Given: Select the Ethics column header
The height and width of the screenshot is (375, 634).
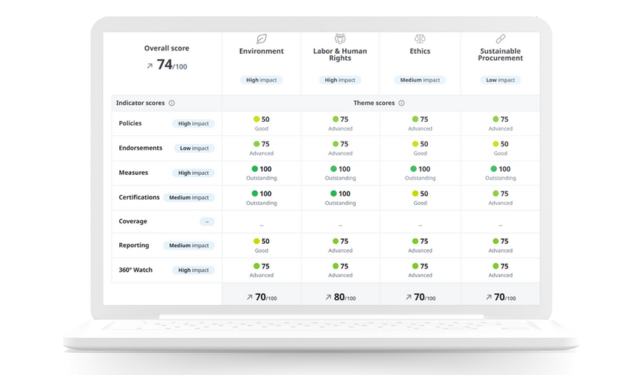Looking at the screenshot, I should (420, 51).
